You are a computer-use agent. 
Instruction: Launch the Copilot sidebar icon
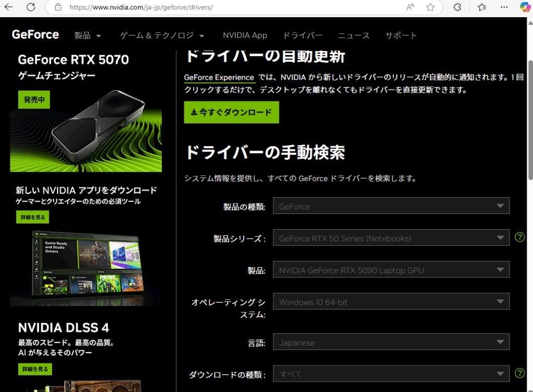tap(525, 7)
